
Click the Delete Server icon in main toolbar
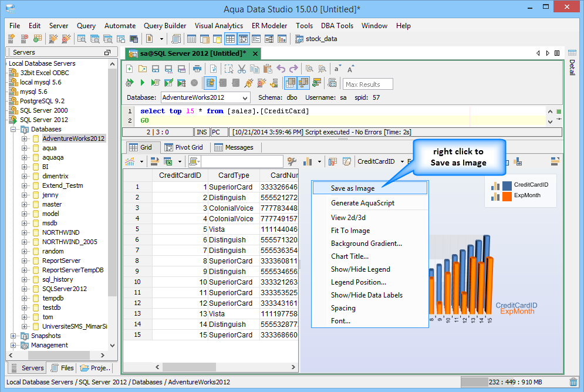point(24,38)
